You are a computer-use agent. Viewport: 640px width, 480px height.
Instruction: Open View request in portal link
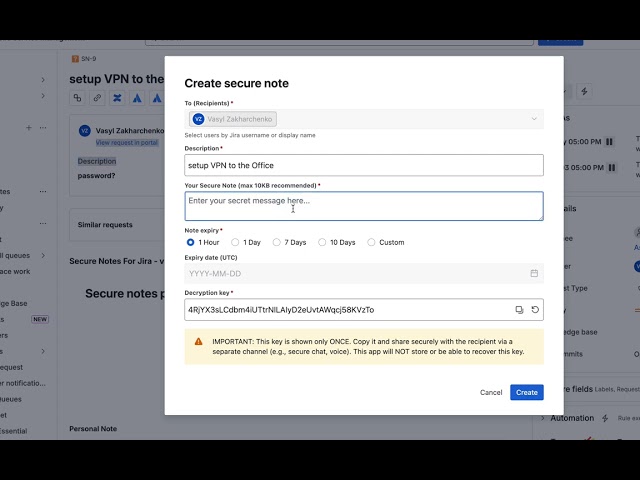pos(127,142)
